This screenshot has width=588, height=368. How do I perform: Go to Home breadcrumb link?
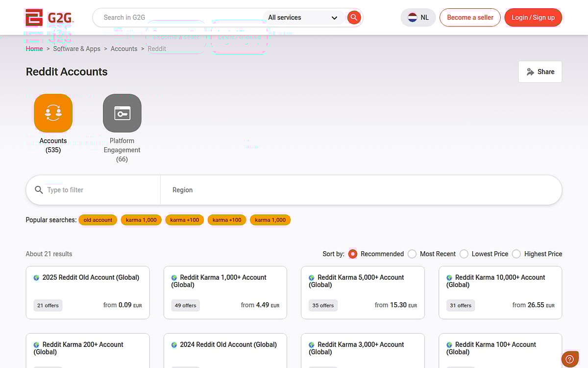point(34,49)
